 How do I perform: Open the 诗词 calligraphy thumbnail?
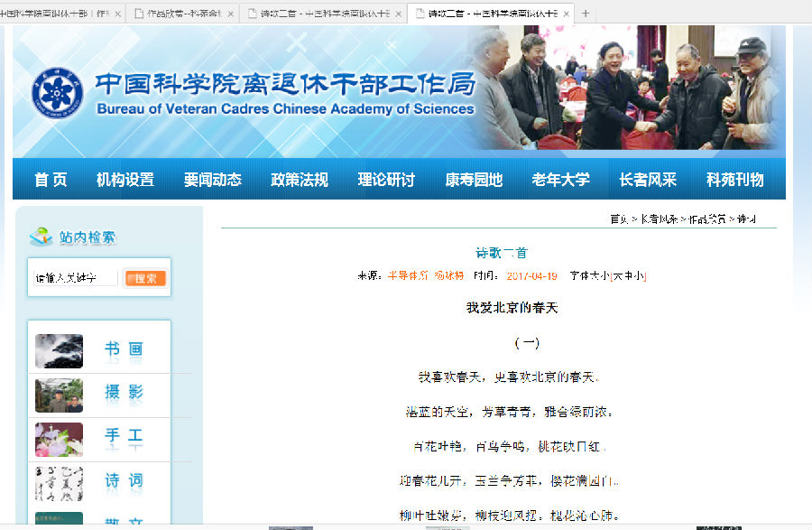(59, 483)
